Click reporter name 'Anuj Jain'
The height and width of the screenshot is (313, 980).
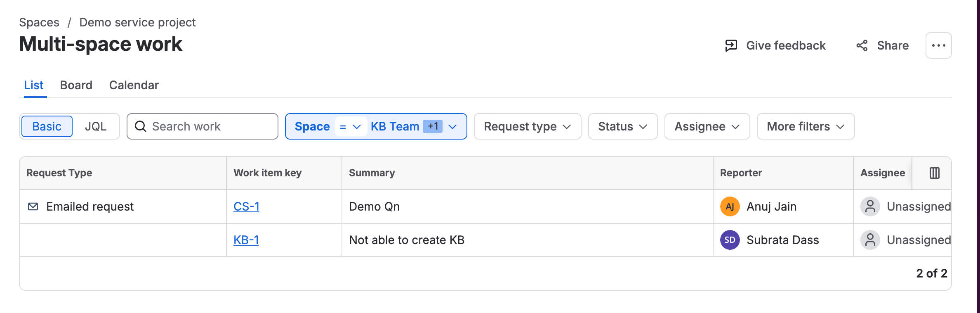coord(772,206)
